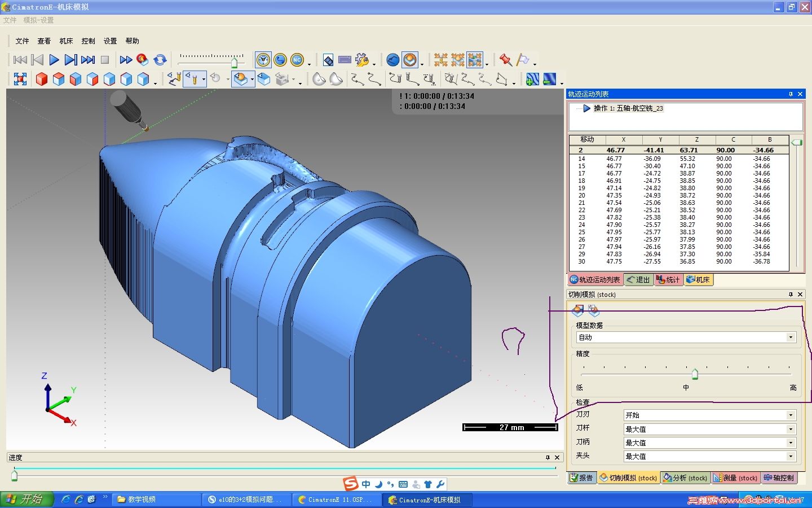The image size is (812, 508).
Task: Step forward one move in simulation
Action: 71,60
